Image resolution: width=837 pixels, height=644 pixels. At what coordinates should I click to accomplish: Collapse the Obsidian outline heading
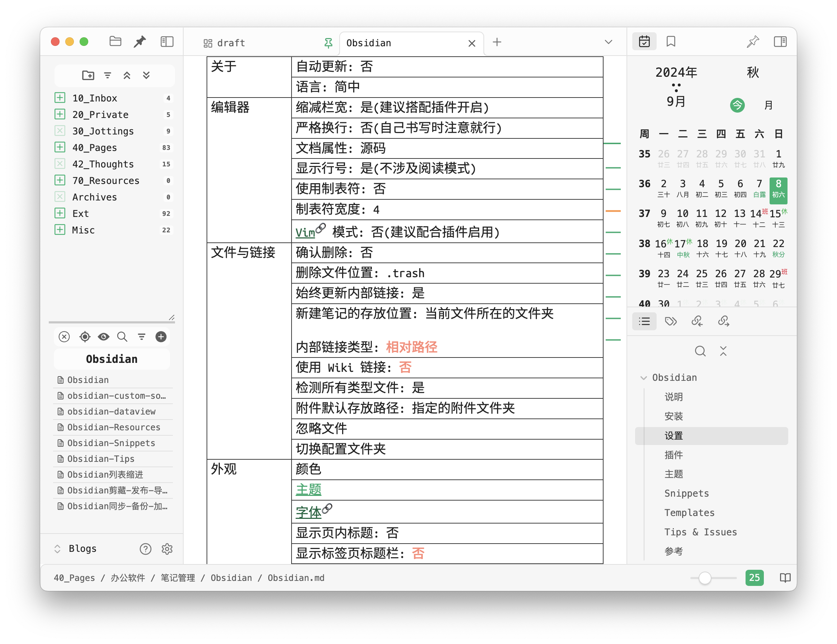[x=643, y=378]
